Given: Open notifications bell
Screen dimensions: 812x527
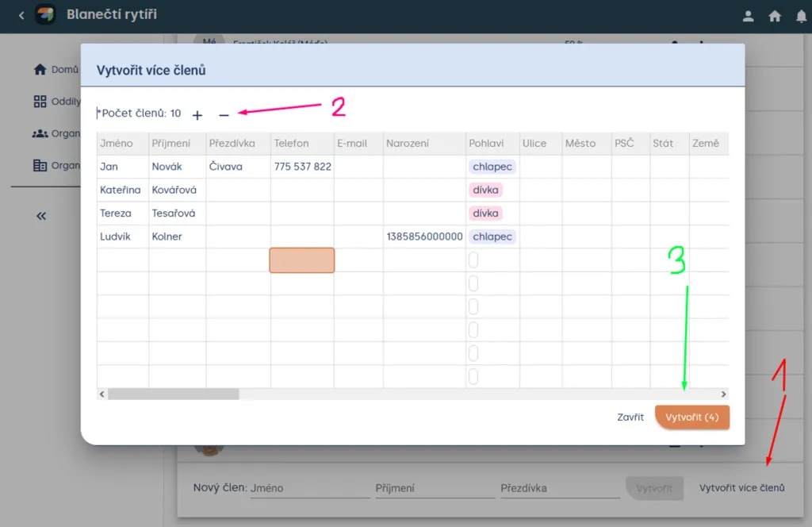Looking at the screenshot, I should tap(801, 16).
